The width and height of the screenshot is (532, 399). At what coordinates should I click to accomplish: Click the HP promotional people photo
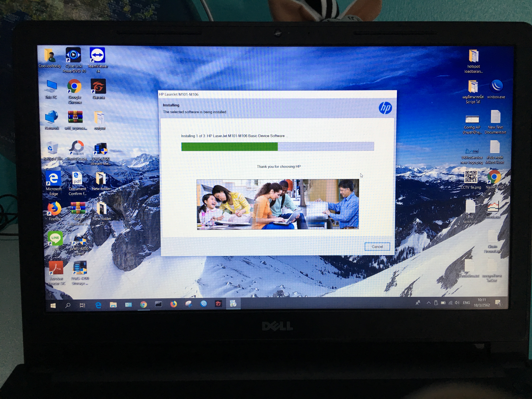278,204
